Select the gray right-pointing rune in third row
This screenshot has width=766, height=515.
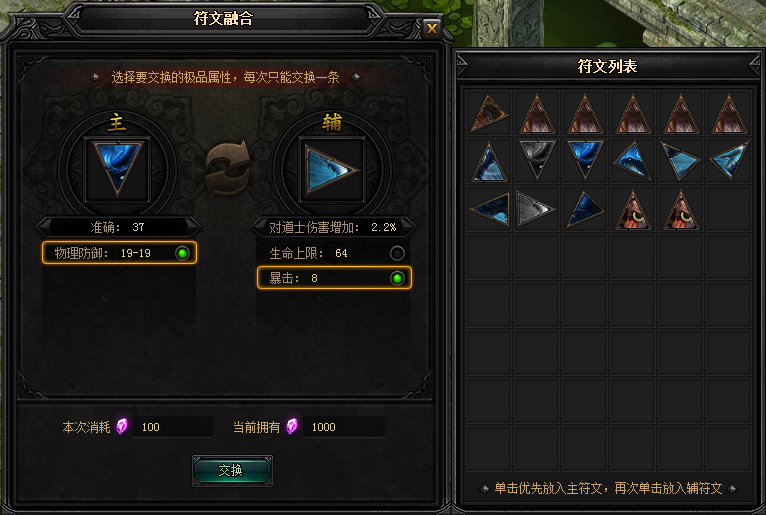pos(537,209)
